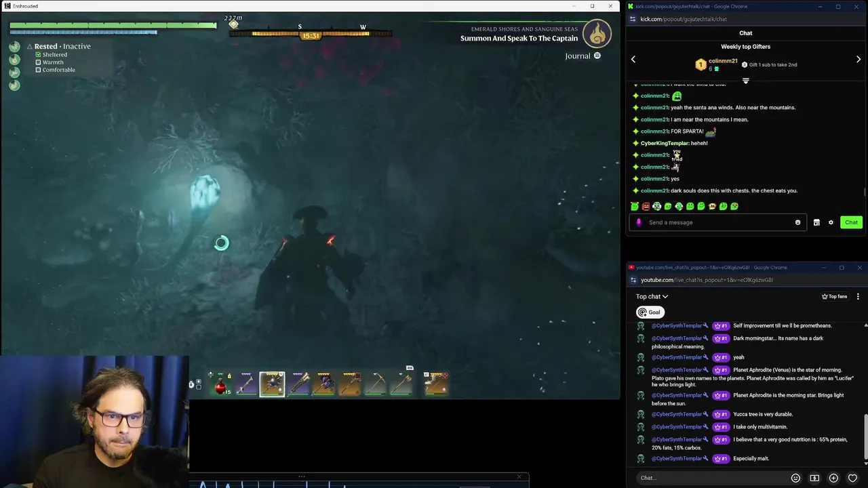Select the sword weapon hotbar slot
868x488 pixels.
245,384
